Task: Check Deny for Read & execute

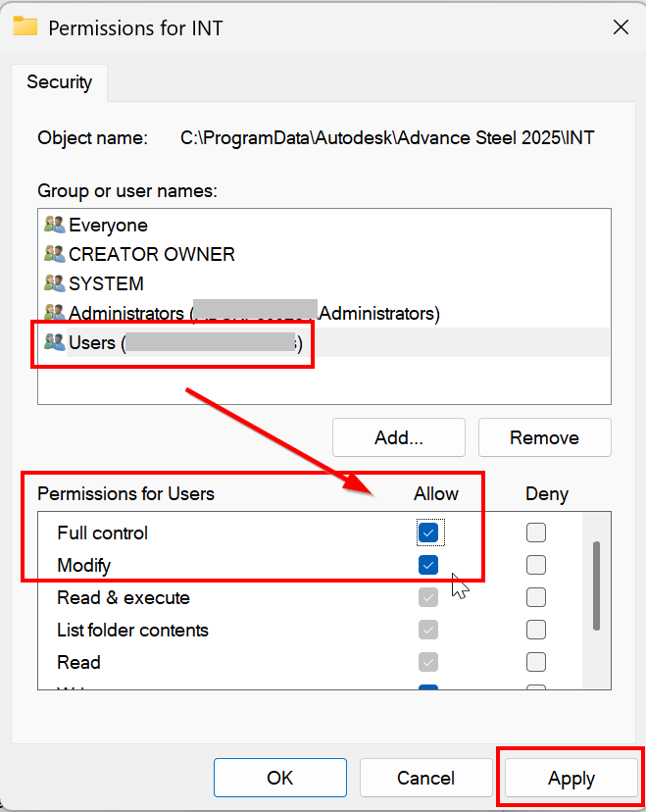Action: [x=535, y=598]
